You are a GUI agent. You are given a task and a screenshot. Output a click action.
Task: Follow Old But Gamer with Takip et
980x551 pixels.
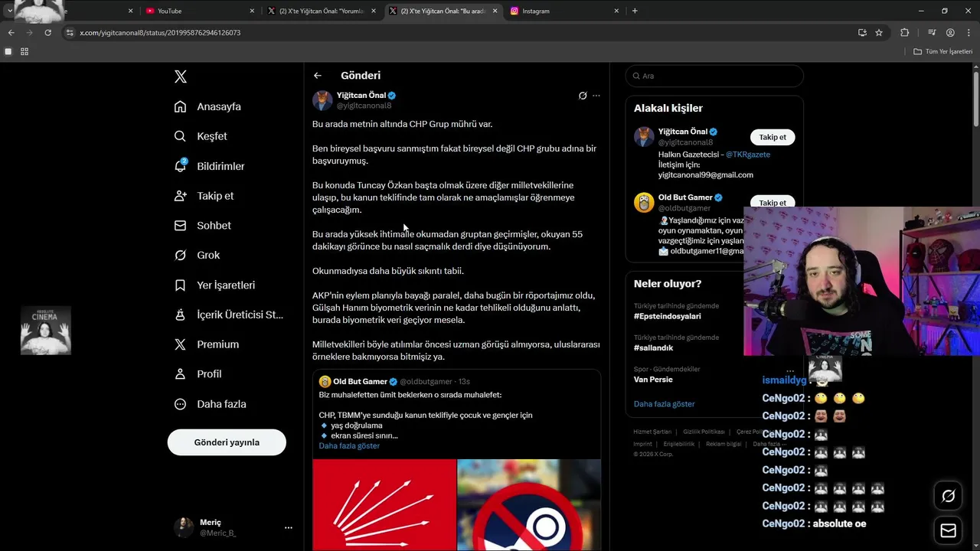pyautogui.click(x=773, y=202)
